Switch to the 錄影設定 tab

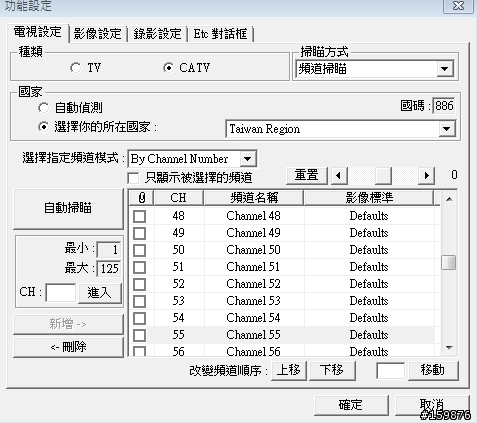[157, 34]
